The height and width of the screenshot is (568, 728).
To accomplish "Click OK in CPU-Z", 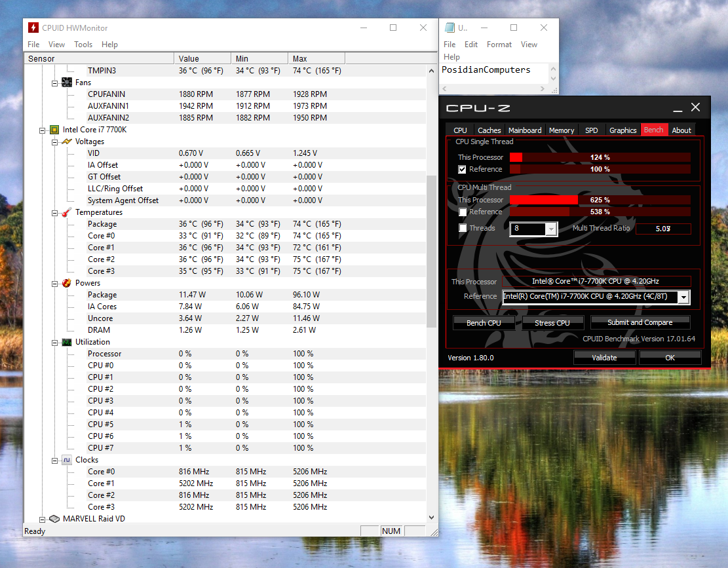I will coord(670,358).
